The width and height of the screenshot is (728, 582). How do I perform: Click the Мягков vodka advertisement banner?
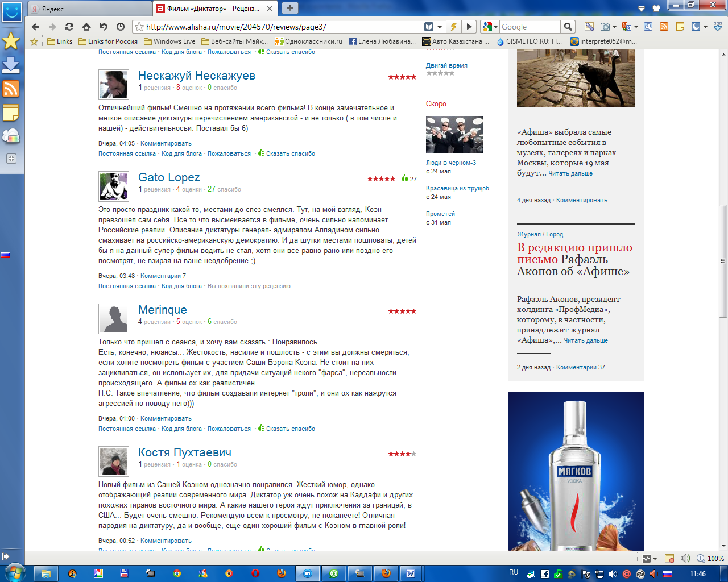[x=576, y=471]
